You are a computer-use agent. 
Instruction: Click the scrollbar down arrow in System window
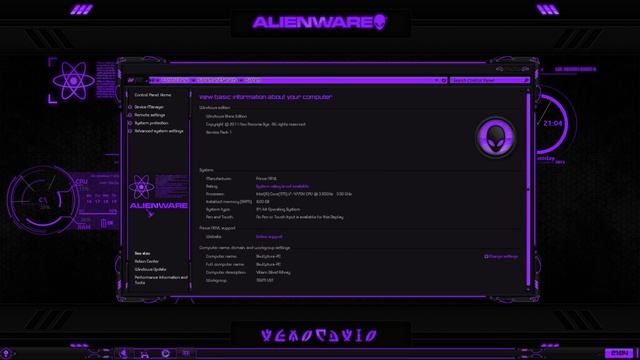[528, 288]
